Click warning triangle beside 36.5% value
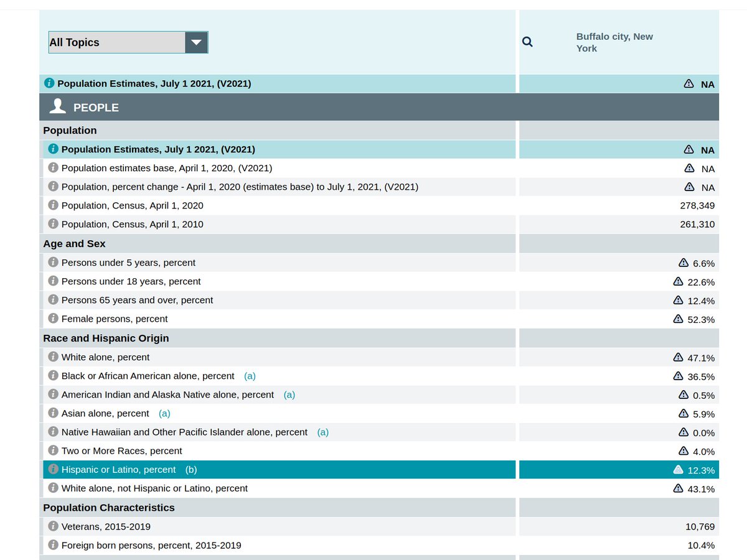Image resolution: width=747 pixels, height=560 pixels. click(679, 376)
